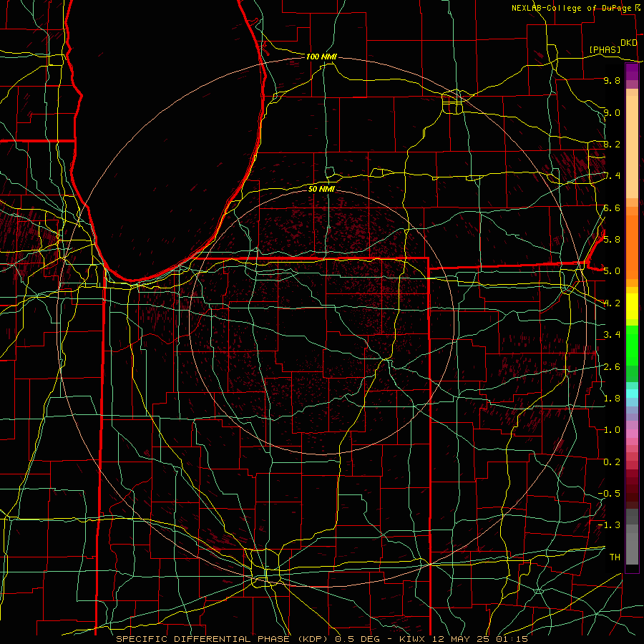Click the 8.2 scale value
Screen dimensions: 644x644
coord(612,144)
